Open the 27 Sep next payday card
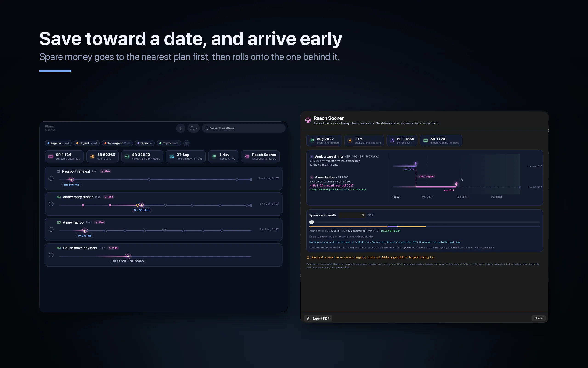 click(x=186, y=156)
